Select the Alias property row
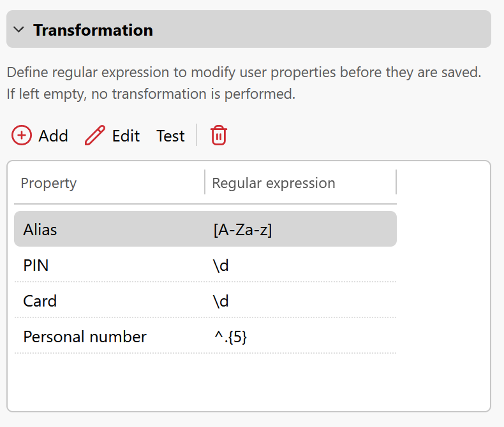Screen dimensions: 504x427 tap(40, 229)
